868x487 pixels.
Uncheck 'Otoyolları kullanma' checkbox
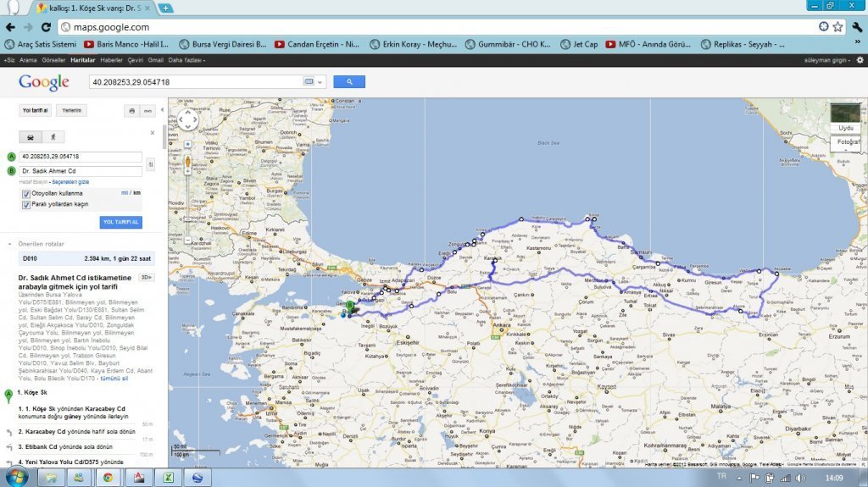point(26,194)
